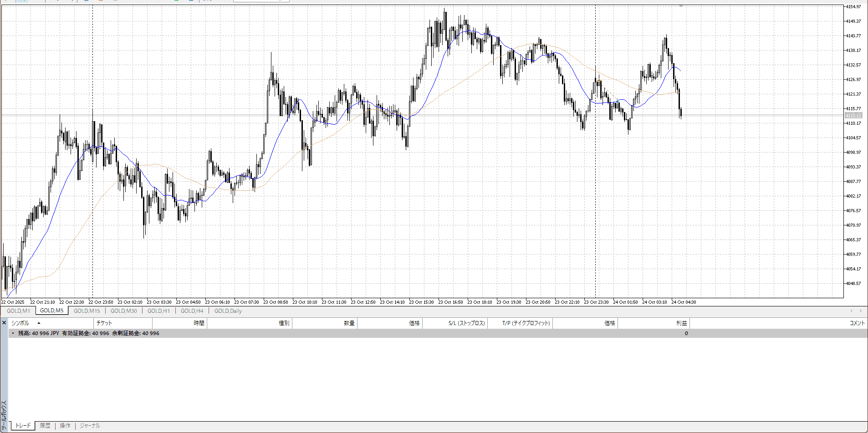
Task: Sort by 時間 column header
Action: click(x=199, y=323)
